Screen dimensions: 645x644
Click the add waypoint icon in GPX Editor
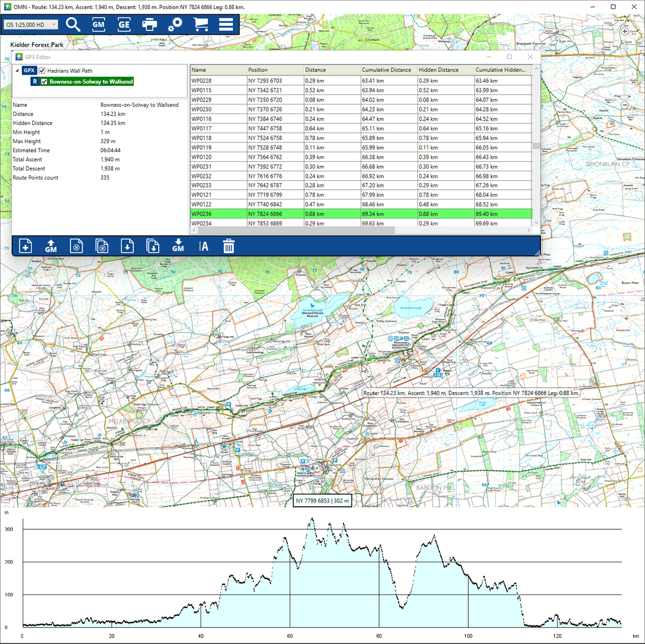(25, 245)
